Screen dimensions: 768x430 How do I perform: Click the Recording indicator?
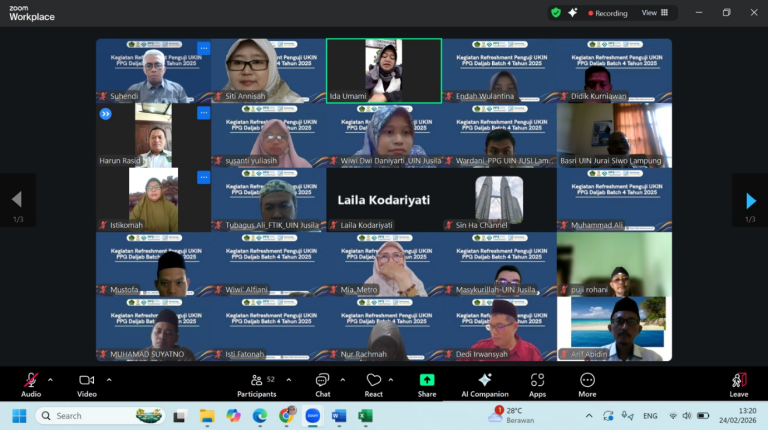tap(607, 13)
